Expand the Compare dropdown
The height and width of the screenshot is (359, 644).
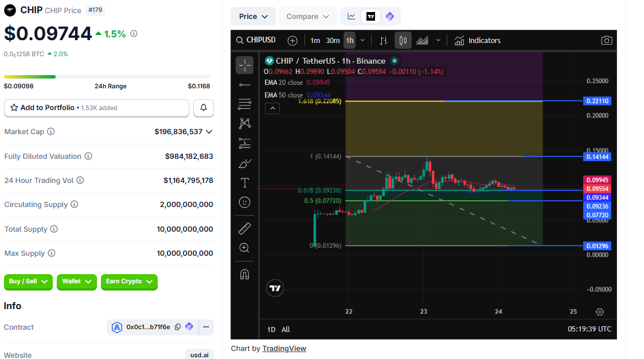(x=307, y=16)
